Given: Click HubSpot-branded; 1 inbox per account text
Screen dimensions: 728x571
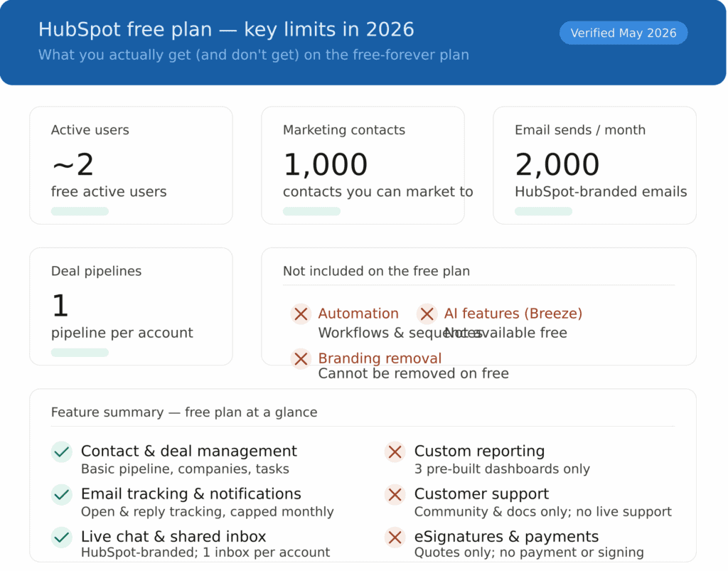Looking at the screenshot, I should 205,553.
